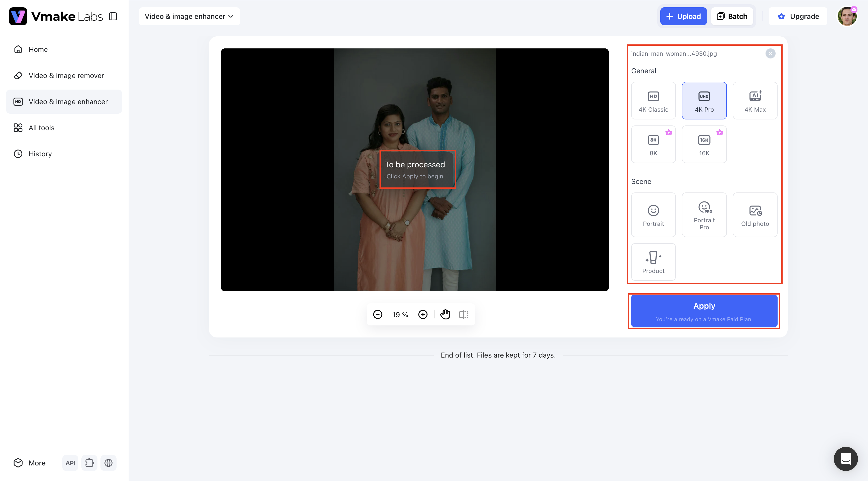Open the chat support bubble
Viewport: 868px width, 481px height.
pos(846,459)
